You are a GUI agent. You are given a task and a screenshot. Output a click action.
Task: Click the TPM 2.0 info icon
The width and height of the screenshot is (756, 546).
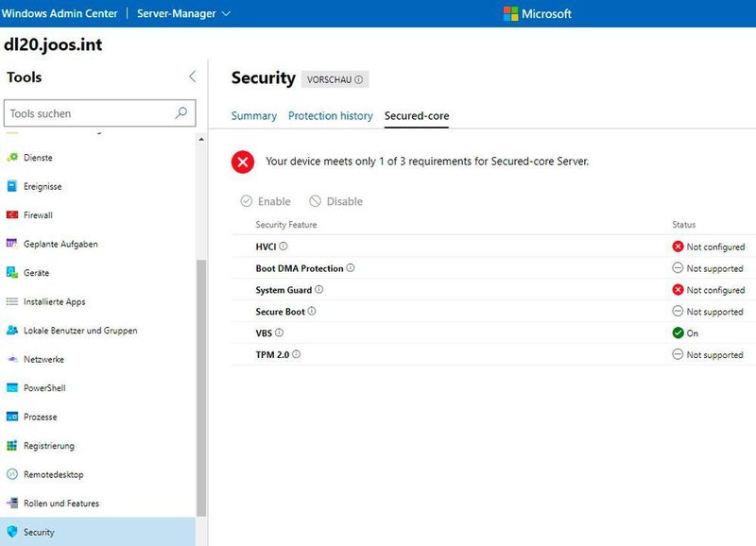coord(297,353)
